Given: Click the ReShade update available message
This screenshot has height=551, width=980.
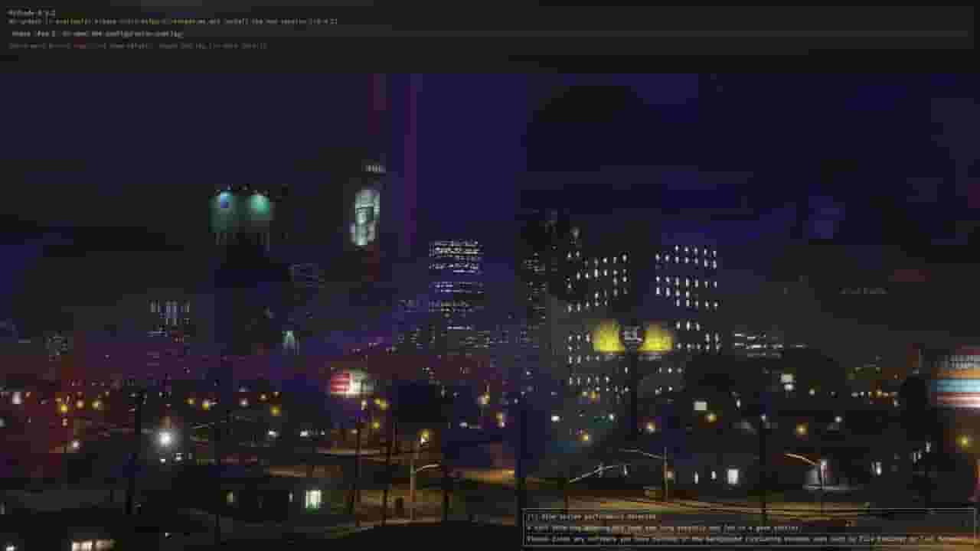Looking at the screenshot, I should (x=173, y=21).
